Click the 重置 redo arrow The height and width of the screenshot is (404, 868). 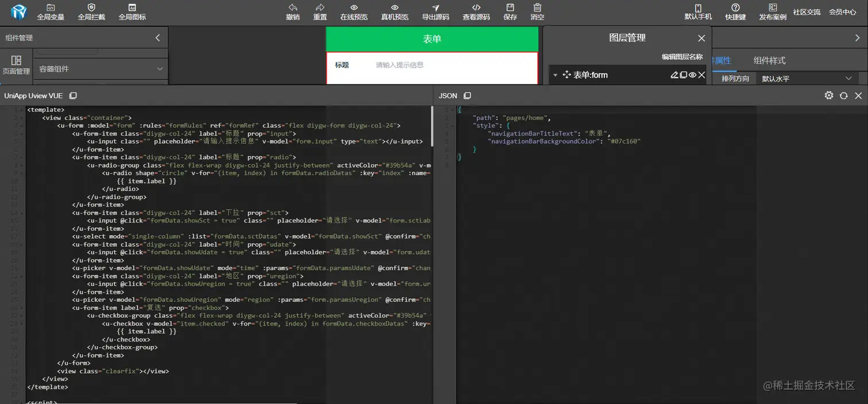coord(320,12)
